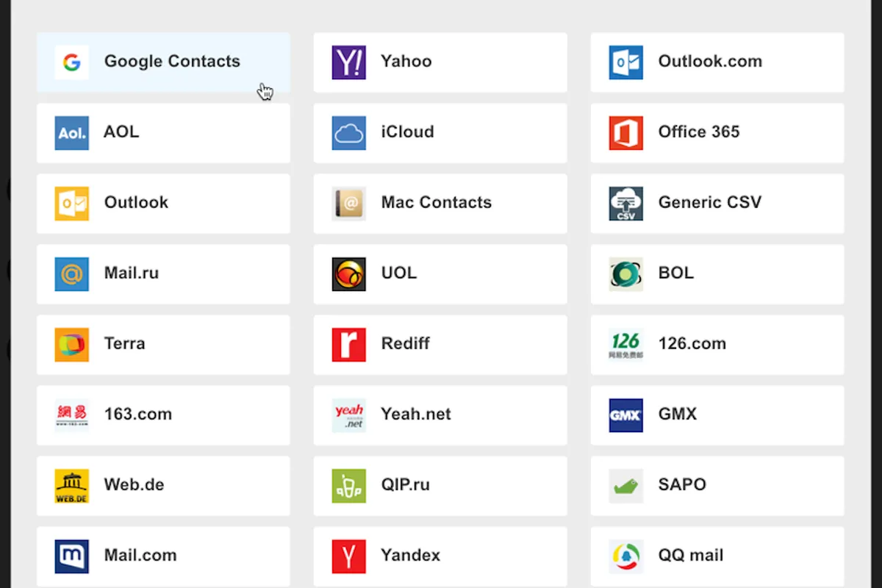This screenshot has width=882, height=588.
Task: Click the Generic CSV upload icon
Action: click(625, 204)
